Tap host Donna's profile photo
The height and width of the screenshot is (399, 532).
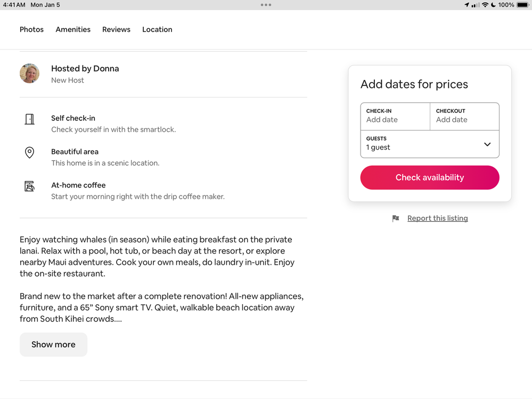click(x=29, y=74)
